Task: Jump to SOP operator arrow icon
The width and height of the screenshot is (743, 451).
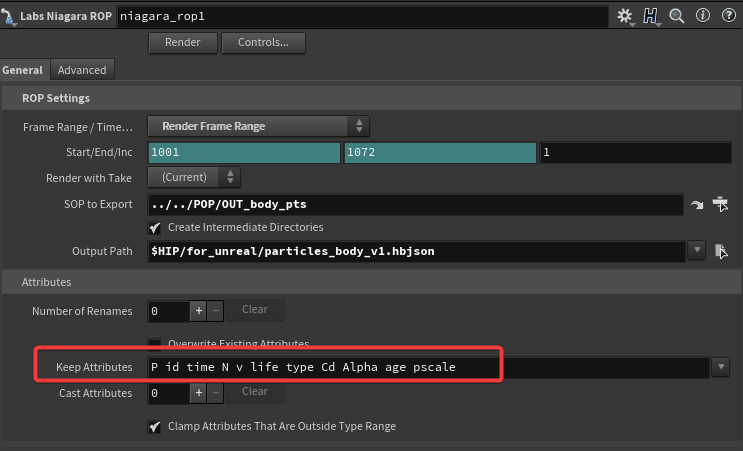Action: pyautogui.click(x=697, y=205)
